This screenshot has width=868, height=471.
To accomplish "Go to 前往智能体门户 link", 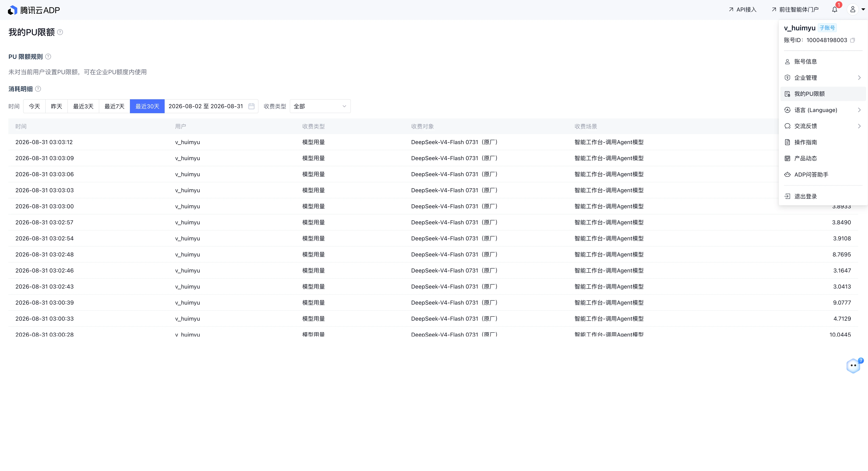I will (795, 9).
